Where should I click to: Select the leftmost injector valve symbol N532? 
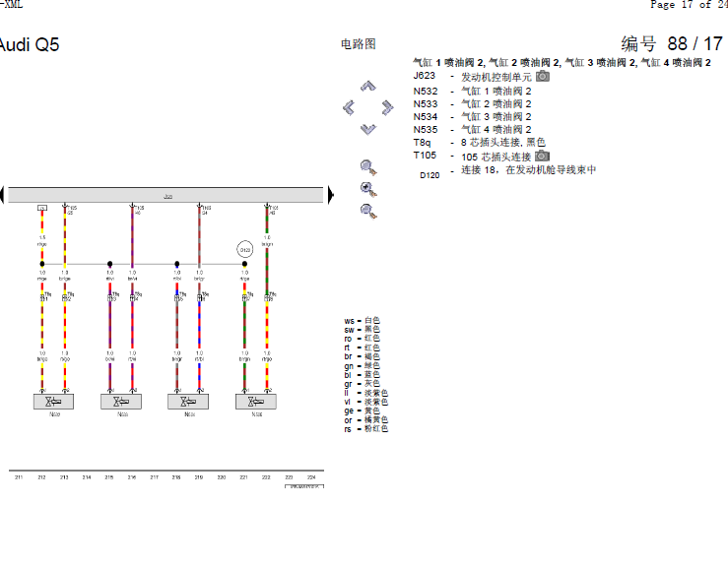(x=53, y=402)
